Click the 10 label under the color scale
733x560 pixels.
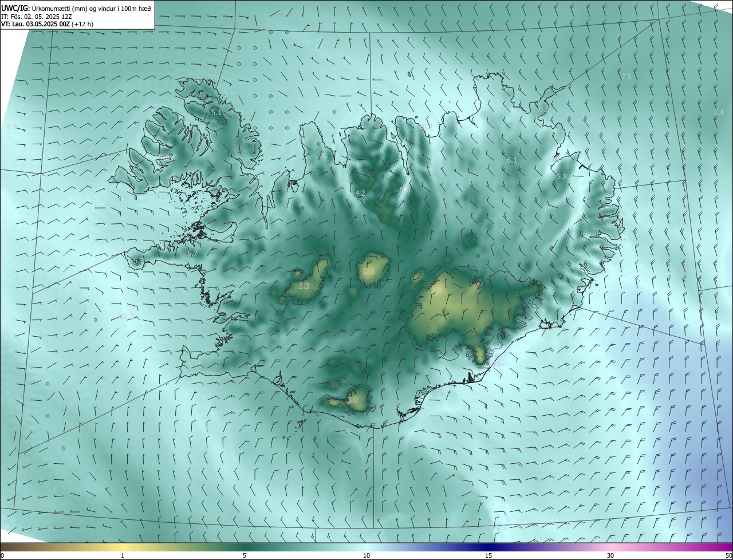(366, 555)
